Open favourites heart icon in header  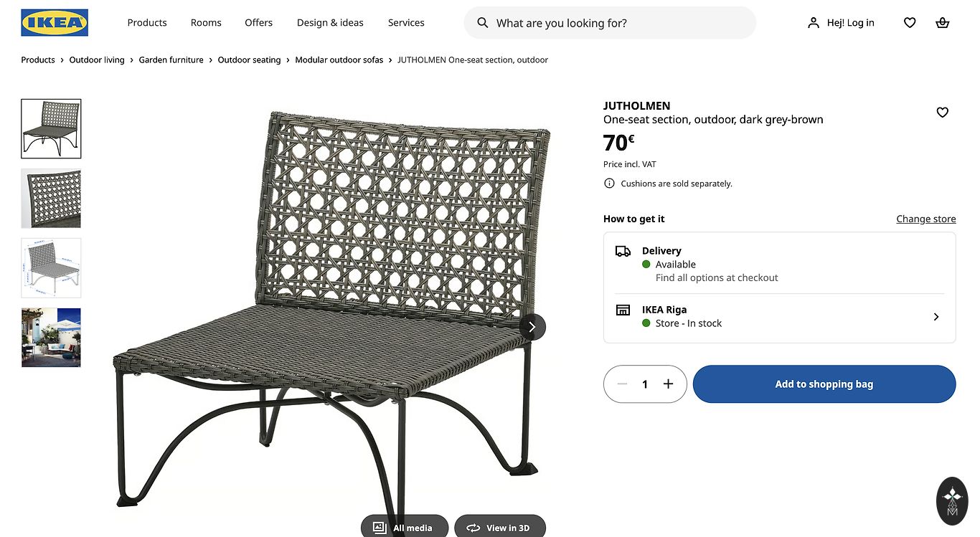pos(910,23)
